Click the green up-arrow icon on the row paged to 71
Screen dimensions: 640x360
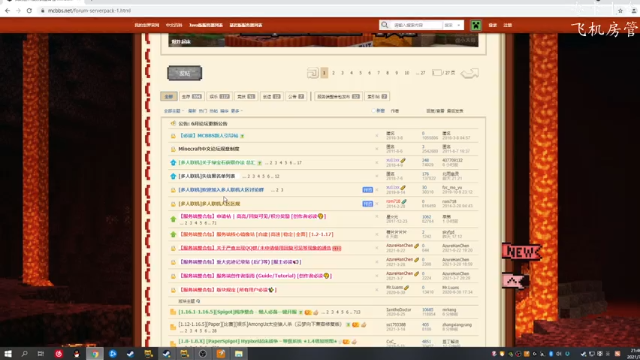[x=173, y=219]
